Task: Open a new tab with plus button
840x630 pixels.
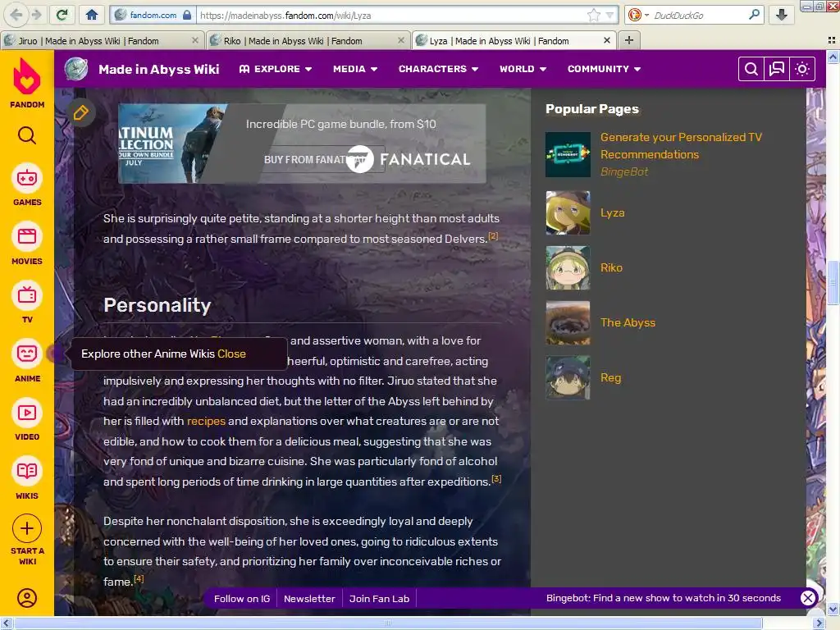Action: [629, 40]
